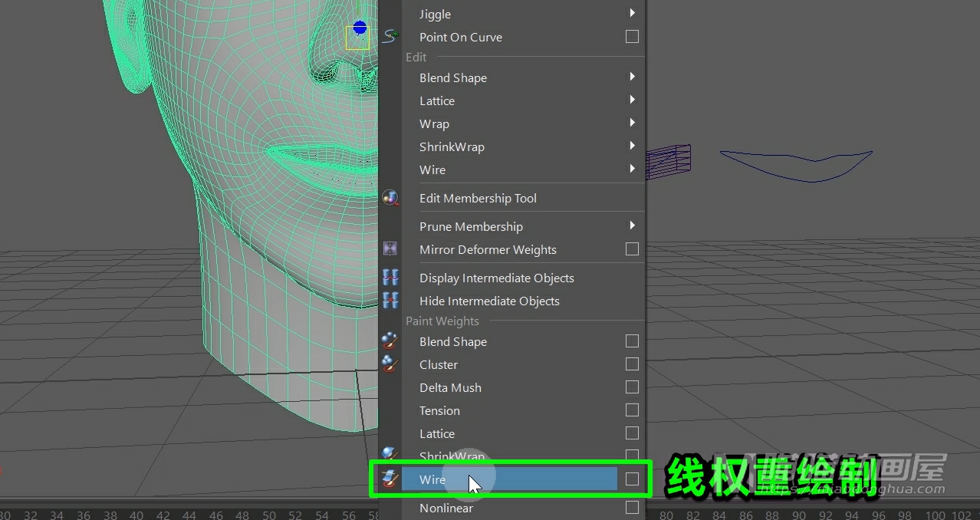
Task: Open Paint Nonlinear option box
Action: click(632, 507)
